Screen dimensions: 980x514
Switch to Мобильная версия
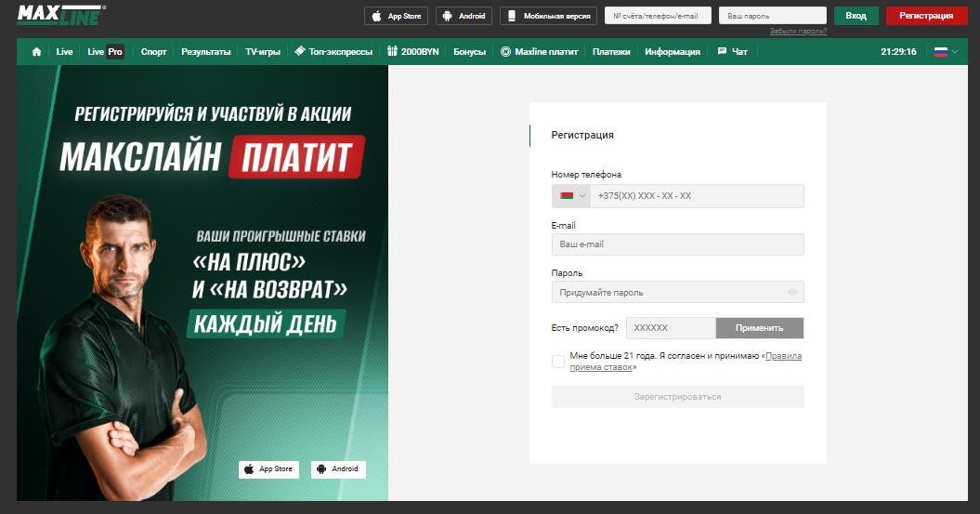click(x=548, y=16)
